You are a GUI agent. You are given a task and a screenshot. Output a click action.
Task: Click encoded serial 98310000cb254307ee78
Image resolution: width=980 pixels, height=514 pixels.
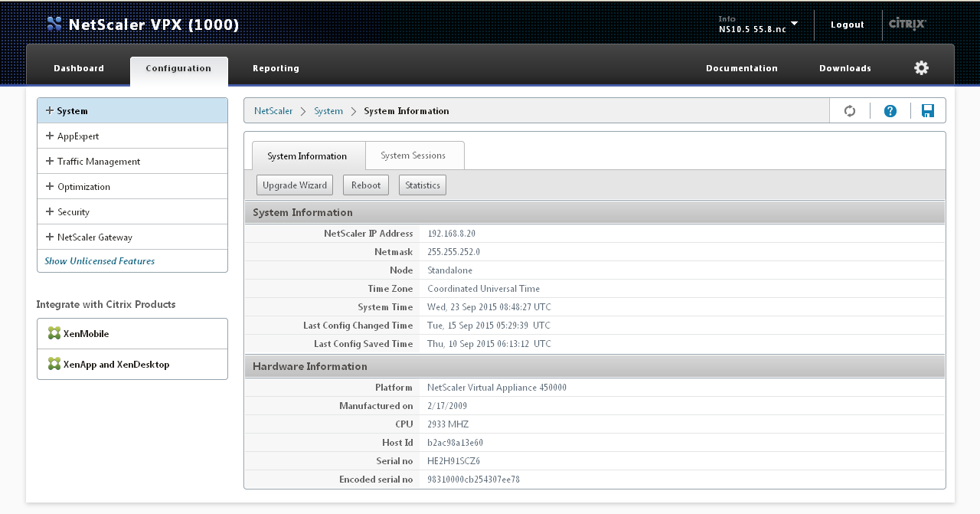coord(474,480)
